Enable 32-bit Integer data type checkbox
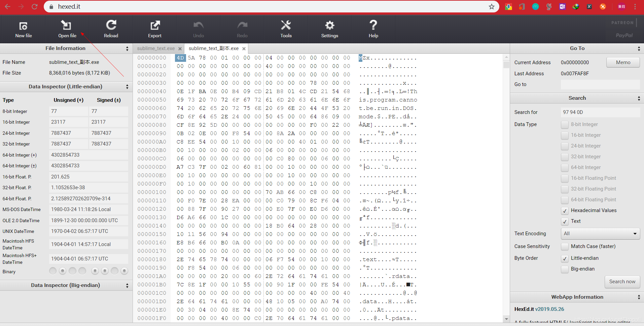Viewport: 644px width, 326px height. click(x=565, y=157)
